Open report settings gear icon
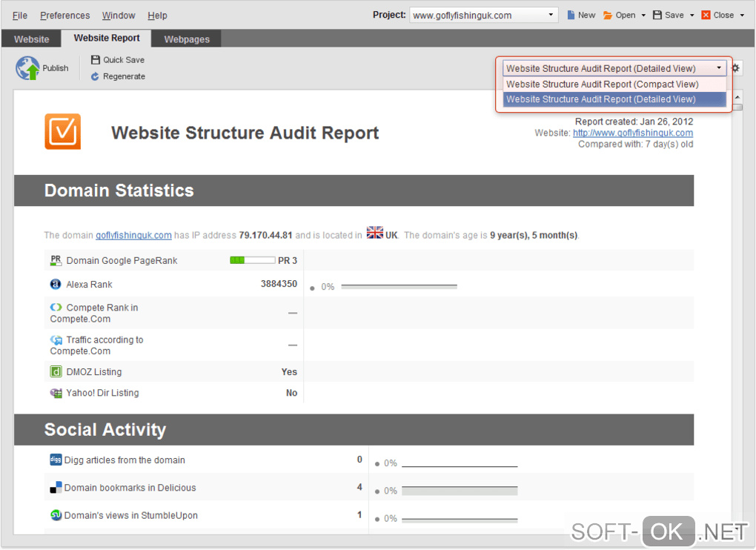Viewport: 756px width, 550px height. click(736, 68)
